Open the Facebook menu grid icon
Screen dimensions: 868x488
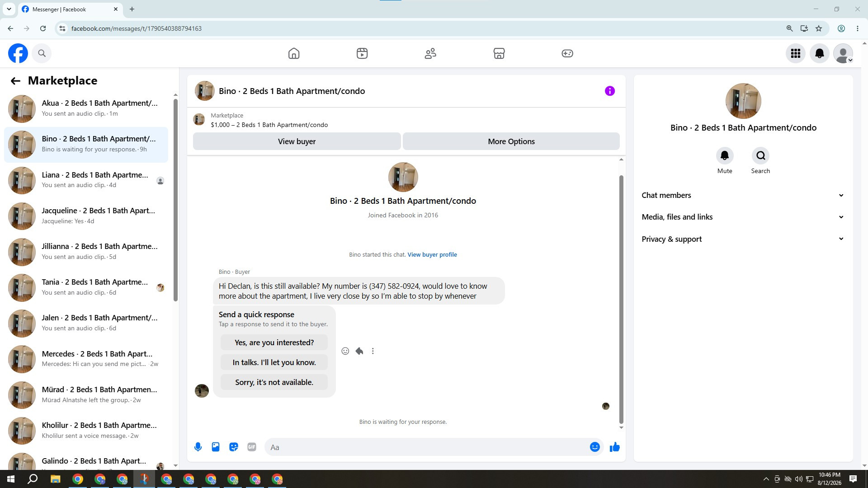pos(796,53)
